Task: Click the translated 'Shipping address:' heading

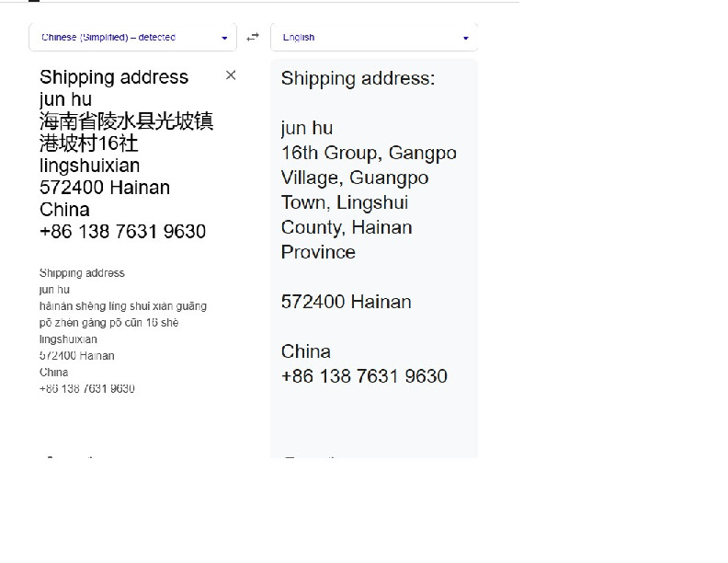Action: 358,78
